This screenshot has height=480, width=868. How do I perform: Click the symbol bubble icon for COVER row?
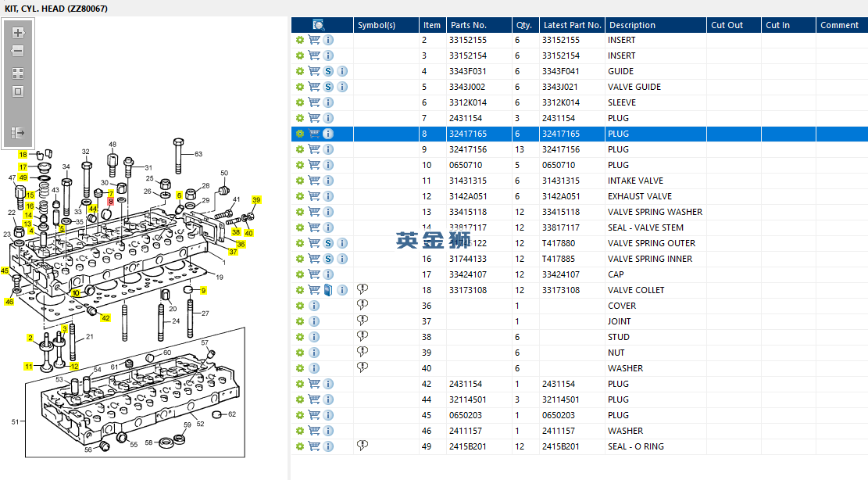(363, 305)
